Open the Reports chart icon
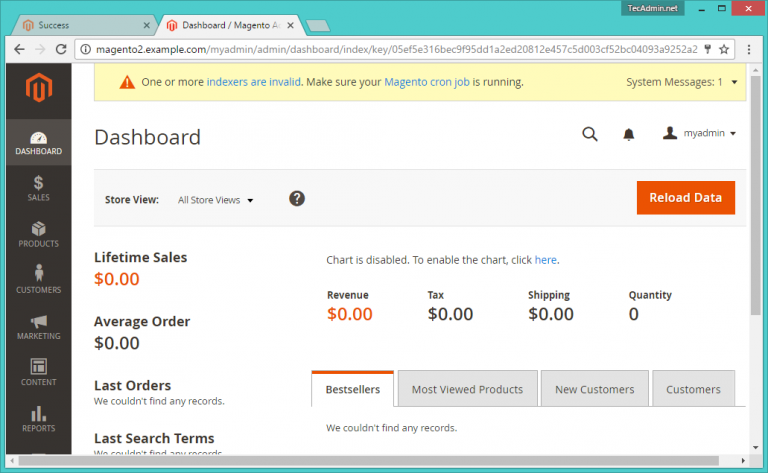 pyautogui.click(x=38, y=418)
